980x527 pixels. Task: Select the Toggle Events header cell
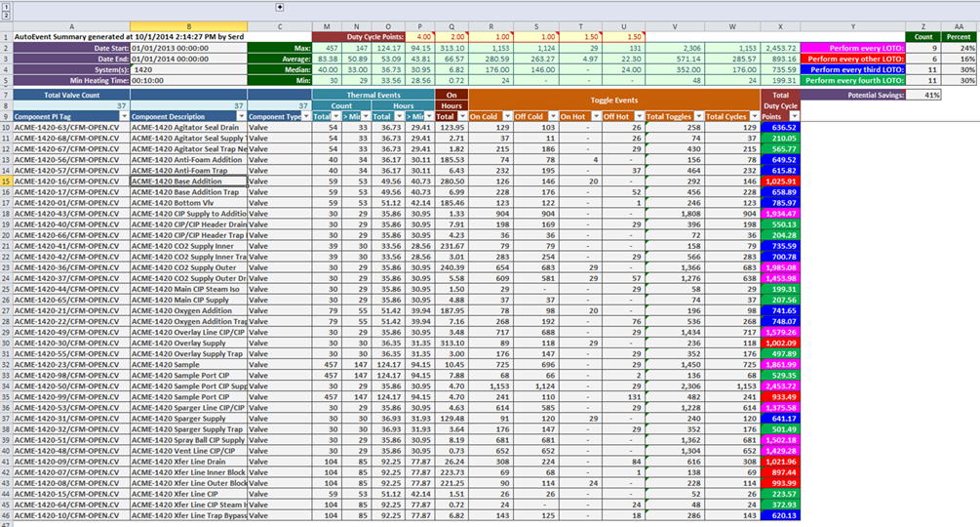click(613, 100)
